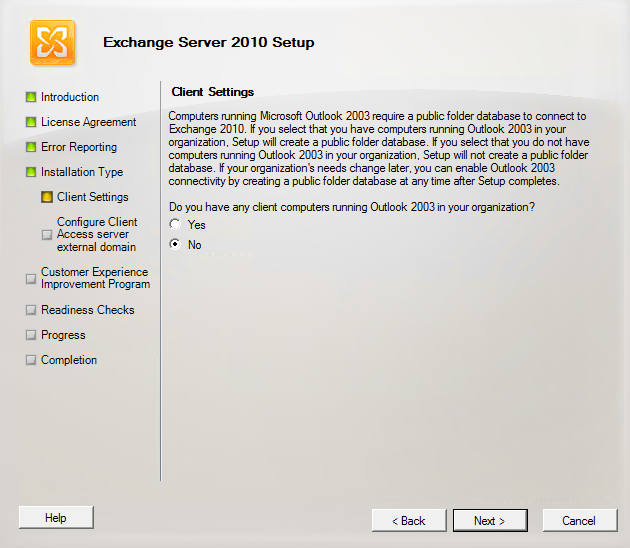Click the green status square beside Introduction
Screen dimensions: 630x548
[31, 97]
